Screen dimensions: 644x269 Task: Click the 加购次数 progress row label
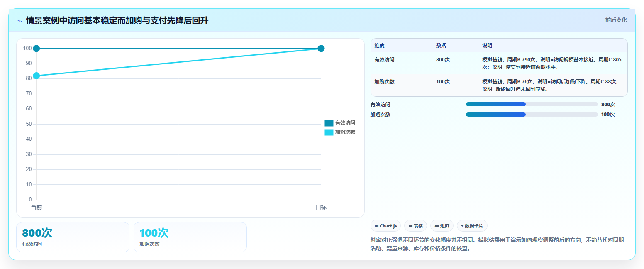(x=380, y=114)
